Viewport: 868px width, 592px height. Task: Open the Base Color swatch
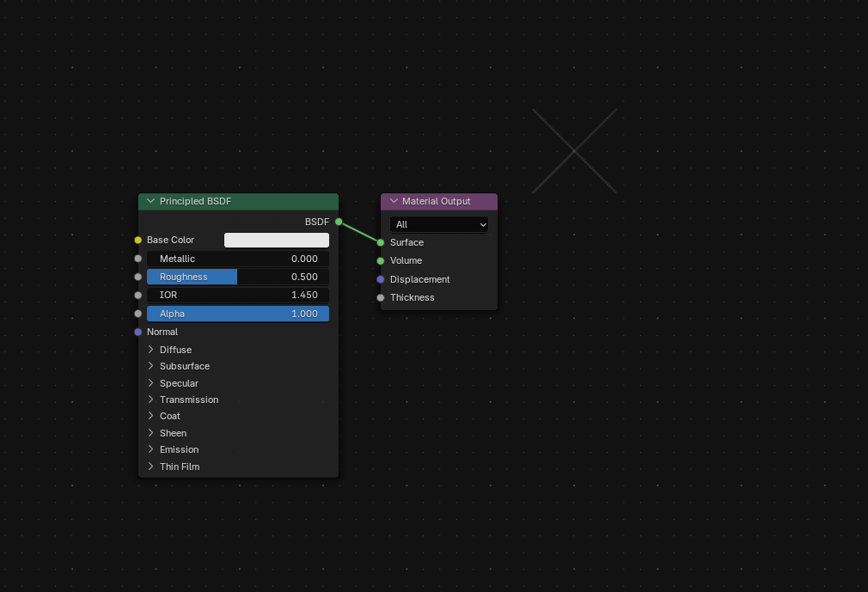click(276, 240)
